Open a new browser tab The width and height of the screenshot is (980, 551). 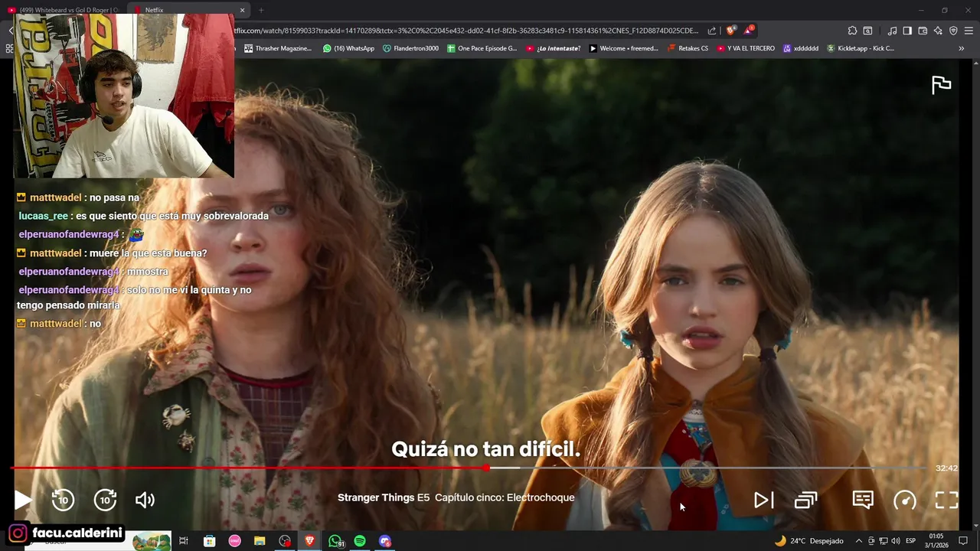(x=261, y=10)
